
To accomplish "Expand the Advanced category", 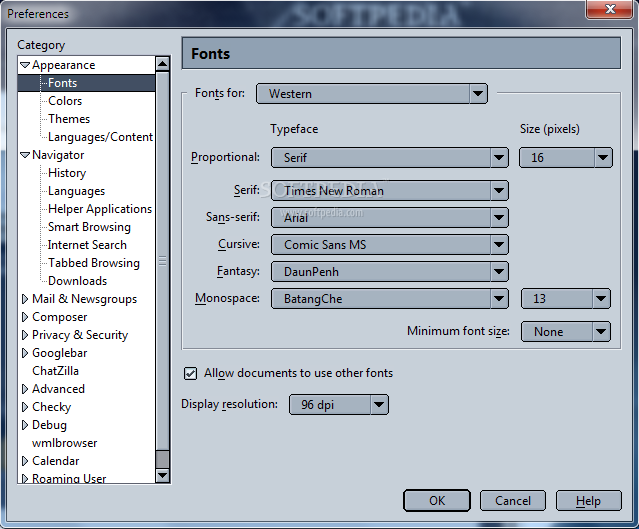I will click(x=25, y=389).
